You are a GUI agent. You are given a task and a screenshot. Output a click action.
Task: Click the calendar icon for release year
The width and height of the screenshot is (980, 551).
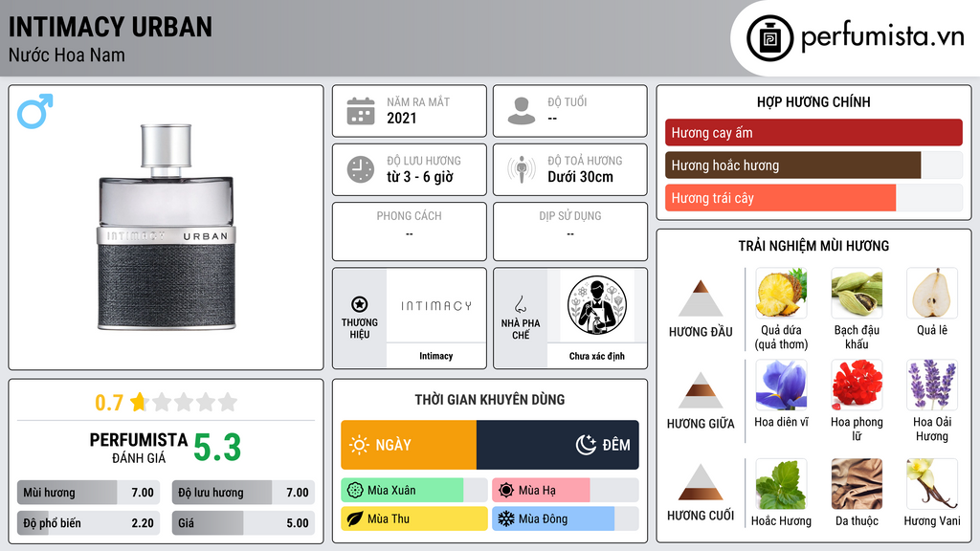click(x=361, y=111)
